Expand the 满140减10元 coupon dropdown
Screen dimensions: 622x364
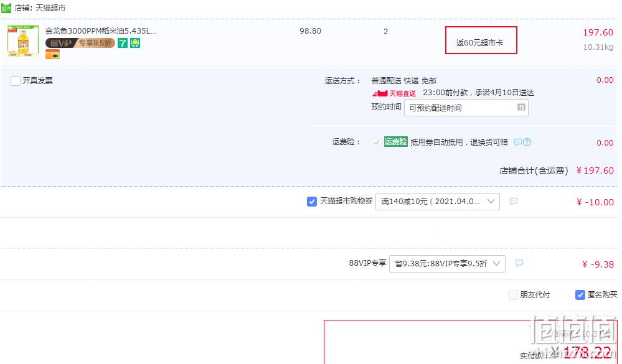pos(438,202)
